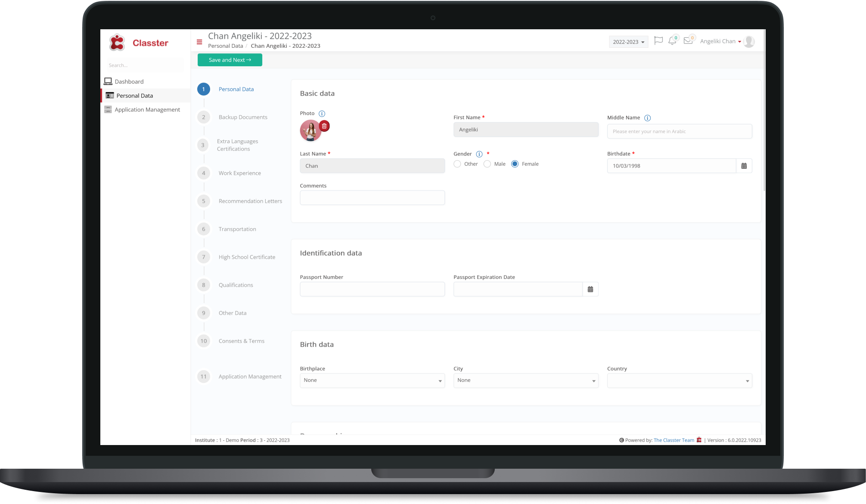Image resolution: width=866 pixels, height=504 pixels.
Task: Open the messages envelope icon
Action: tap(688, 41)
